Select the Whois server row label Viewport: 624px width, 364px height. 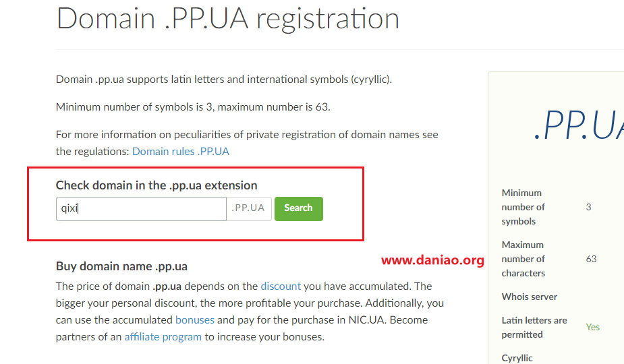(530, 297)
